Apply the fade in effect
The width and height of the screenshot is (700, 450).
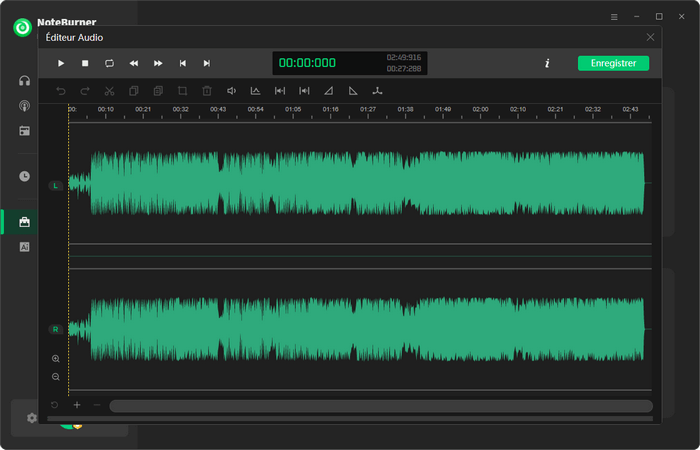(x=329, y=91)
